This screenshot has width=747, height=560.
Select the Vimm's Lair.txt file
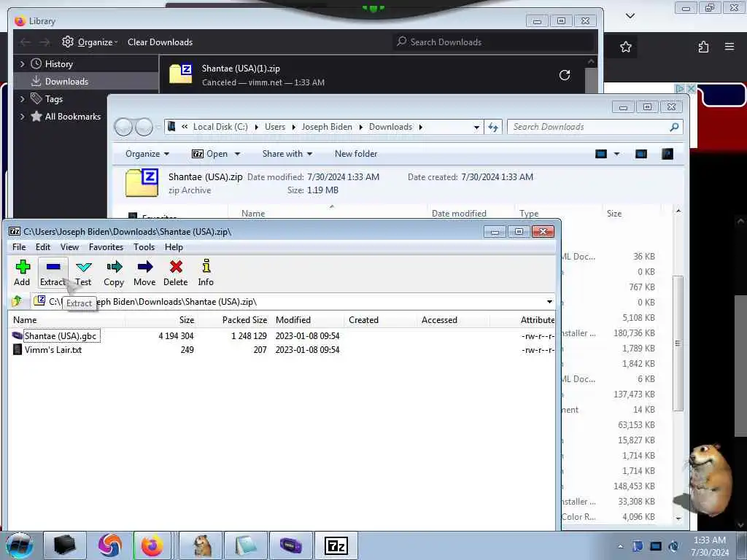pos(53,349)
